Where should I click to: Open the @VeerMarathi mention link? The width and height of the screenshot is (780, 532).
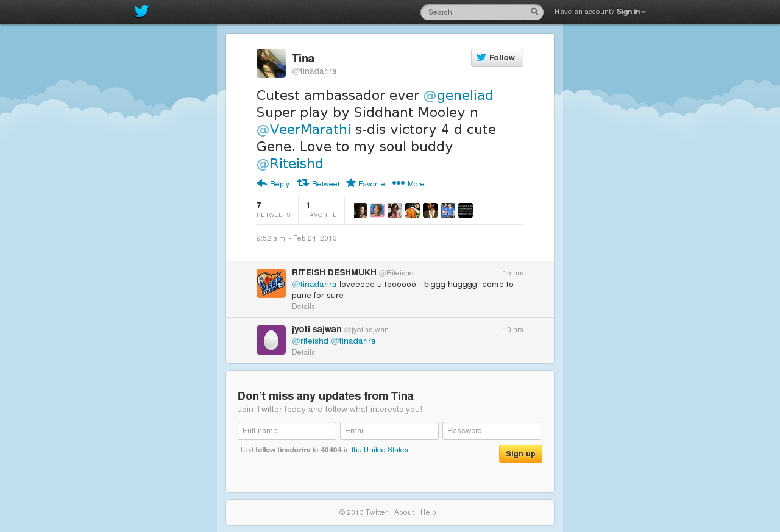(303, 129)
